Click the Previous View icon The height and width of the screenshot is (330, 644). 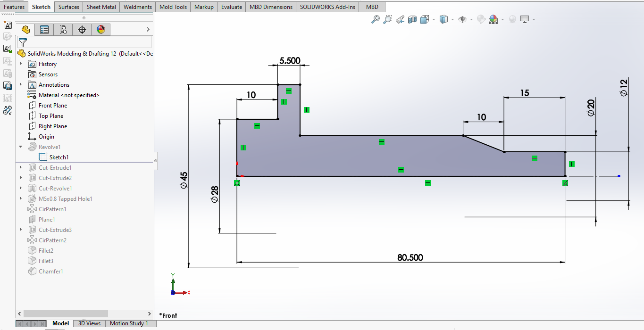[x=400, y=19]
